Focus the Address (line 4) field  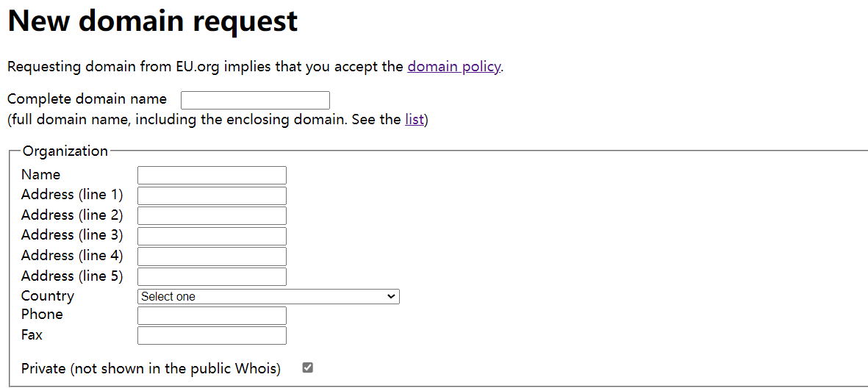pyautogui.click(x=212, y=256)
